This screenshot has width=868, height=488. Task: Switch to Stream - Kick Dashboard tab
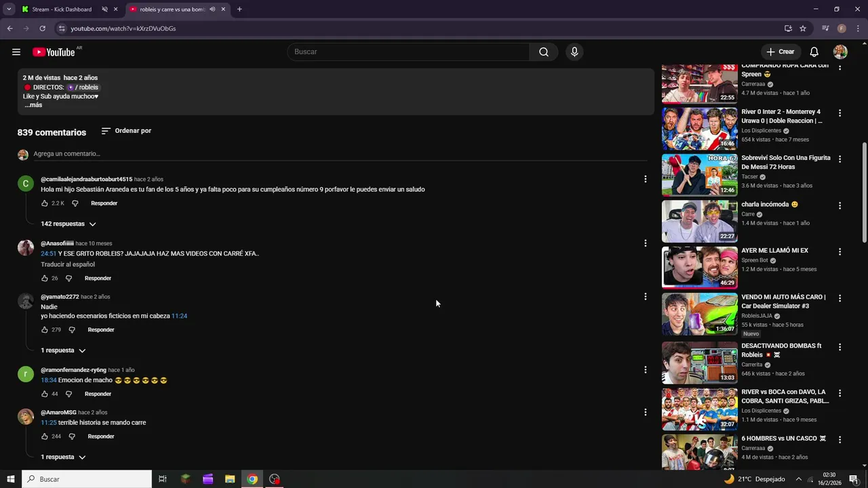coord(62,9)
